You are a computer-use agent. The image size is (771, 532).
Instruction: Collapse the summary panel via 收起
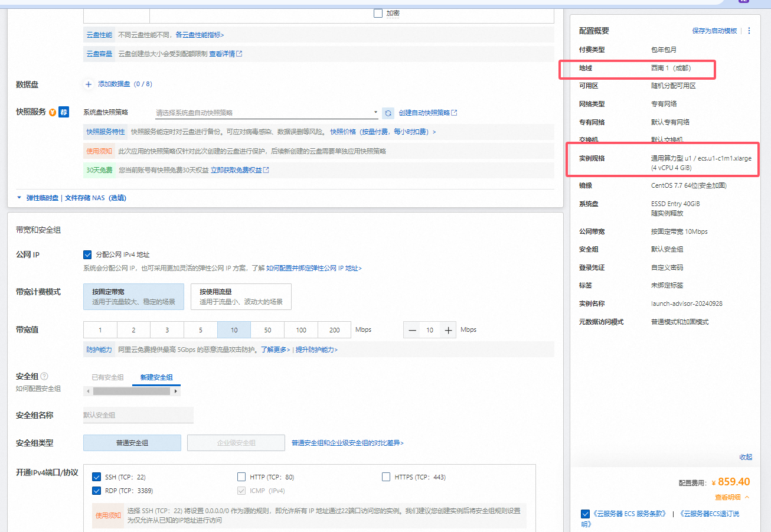point(746,457)
